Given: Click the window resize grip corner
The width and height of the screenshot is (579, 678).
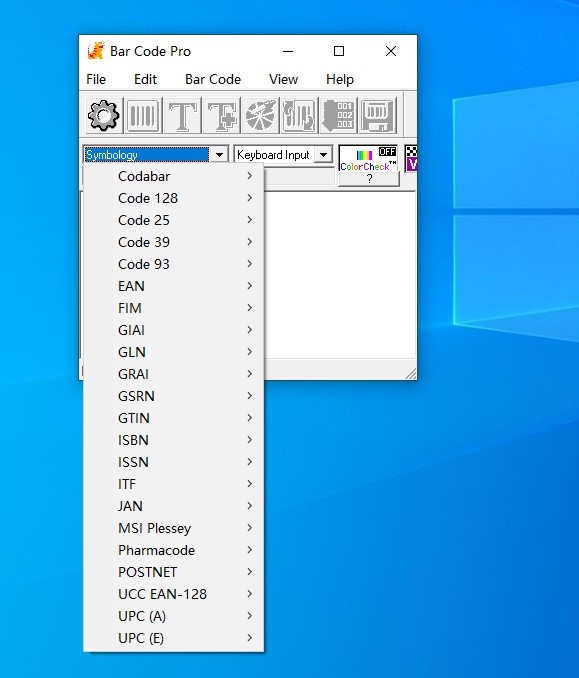Looking at the screenshot, I should (411, 374).
